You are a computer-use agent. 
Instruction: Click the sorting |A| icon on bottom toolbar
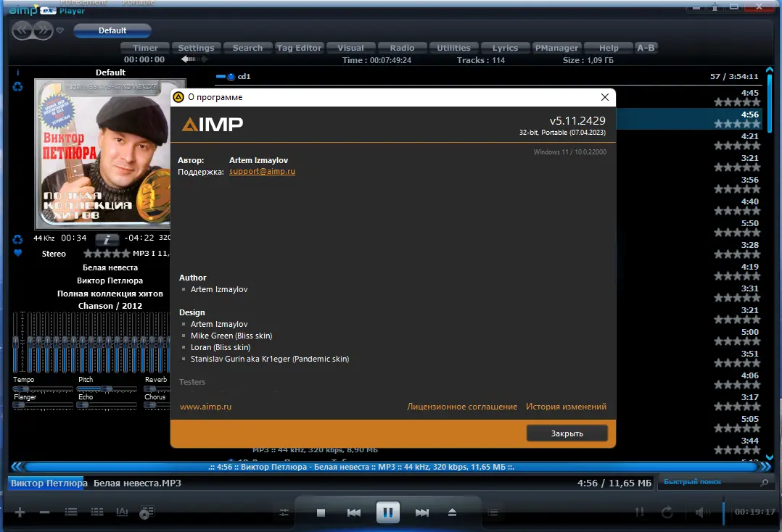pos(121,512)
